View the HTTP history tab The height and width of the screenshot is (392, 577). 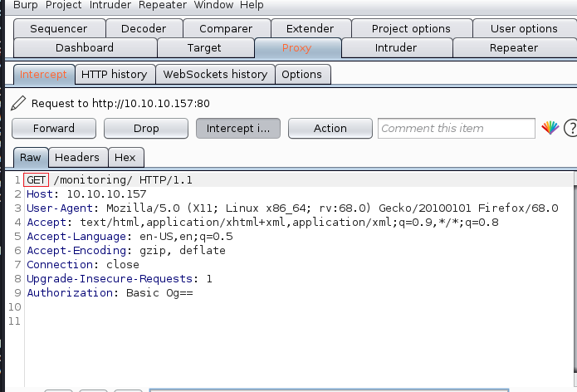coord(115,75)
